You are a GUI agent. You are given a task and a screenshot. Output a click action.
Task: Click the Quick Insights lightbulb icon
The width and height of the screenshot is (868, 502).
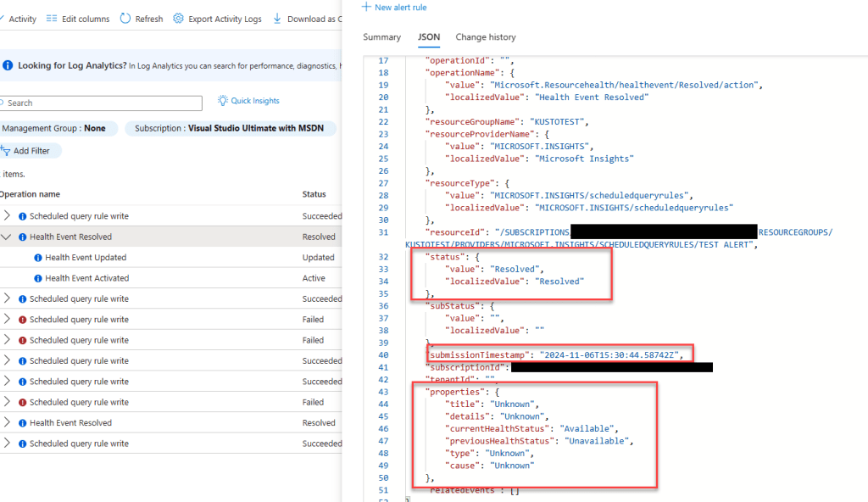[223, 101]
